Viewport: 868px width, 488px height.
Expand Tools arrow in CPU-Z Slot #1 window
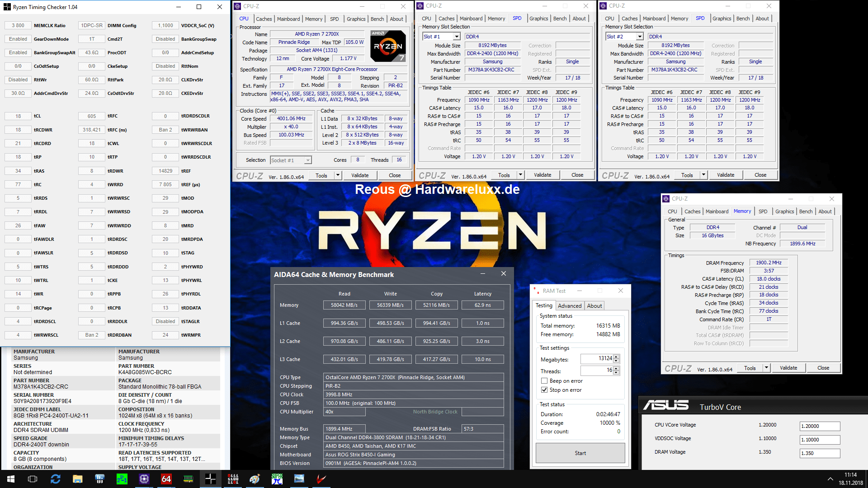tap(520, 175)
